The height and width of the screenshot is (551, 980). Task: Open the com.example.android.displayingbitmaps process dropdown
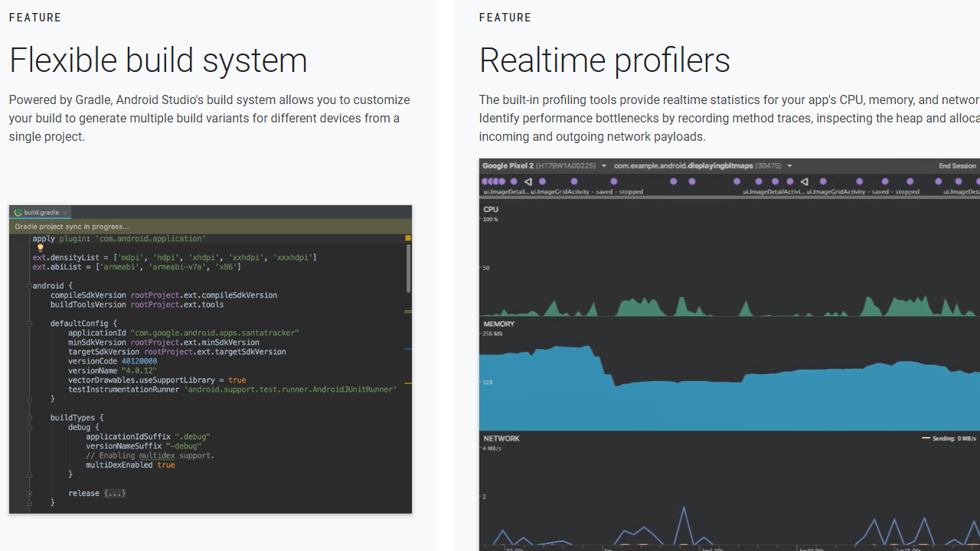[789, 166]
